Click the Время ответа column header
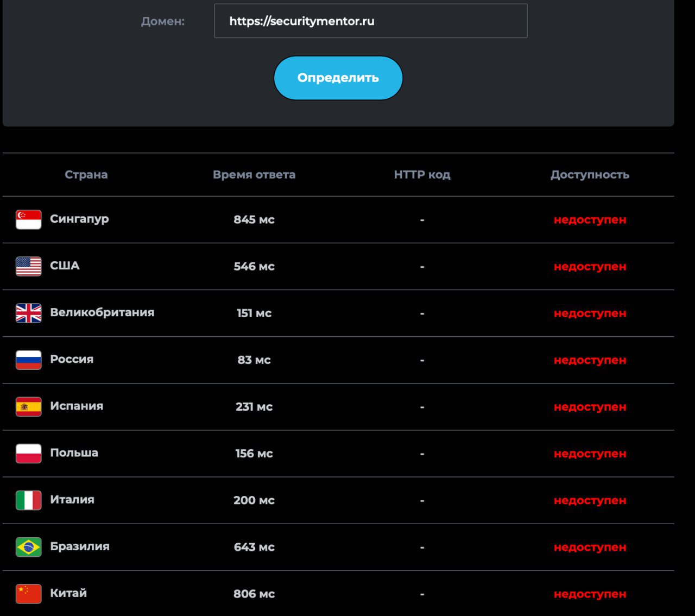Viewport: 695px width, 616px height. click(254, 174)
